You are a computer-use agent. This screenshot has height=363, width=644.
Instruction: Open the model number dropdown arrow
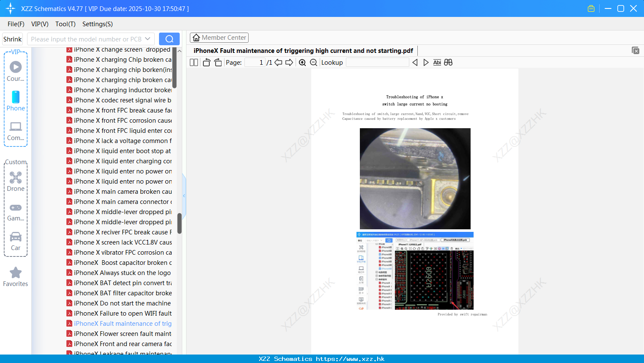(x=148, y=39)
